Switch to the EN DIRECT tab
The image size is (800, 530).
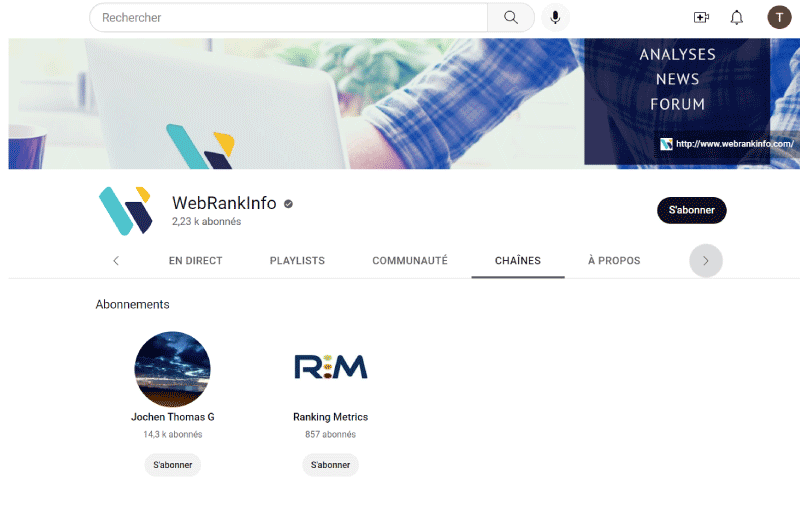pos(195,261)
